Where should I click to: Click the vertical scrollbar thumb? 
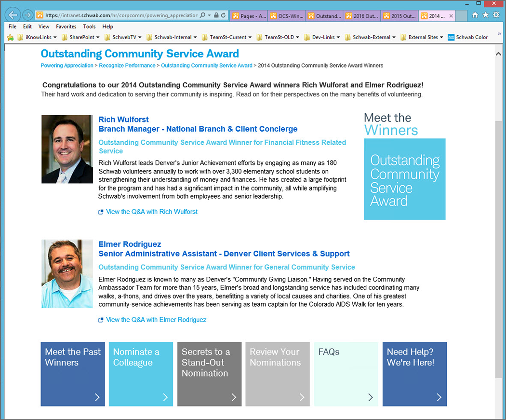click(499, 249)
